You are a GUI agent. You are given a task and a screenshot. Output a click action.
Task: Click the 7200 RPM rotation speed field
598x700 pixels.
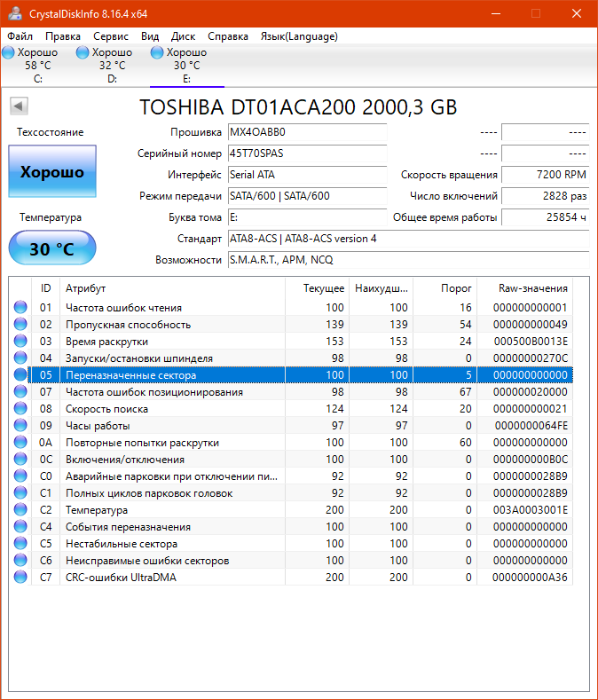tap(546, 175)
